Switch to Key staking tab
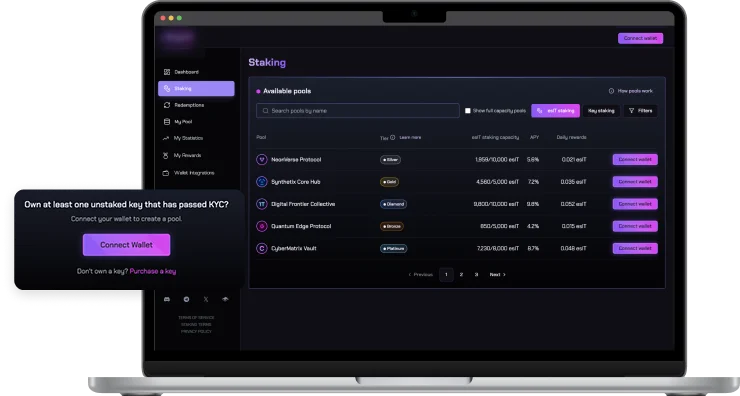 601,110
